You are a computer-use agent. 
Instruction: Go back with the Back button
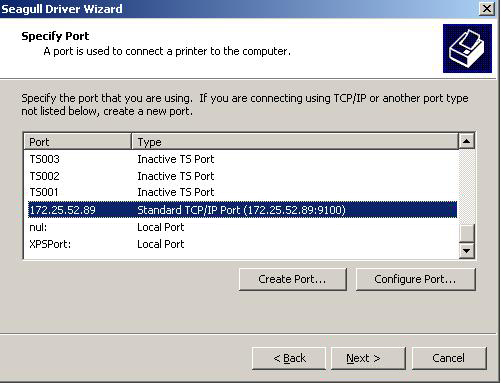(x=289, y=358)
